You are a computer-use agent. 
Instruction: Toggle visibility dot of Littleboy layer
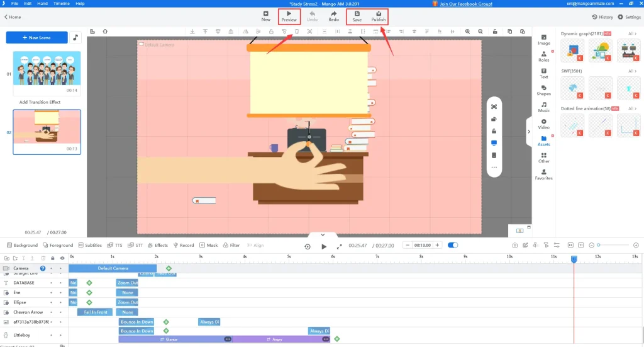tap(60, 335)
